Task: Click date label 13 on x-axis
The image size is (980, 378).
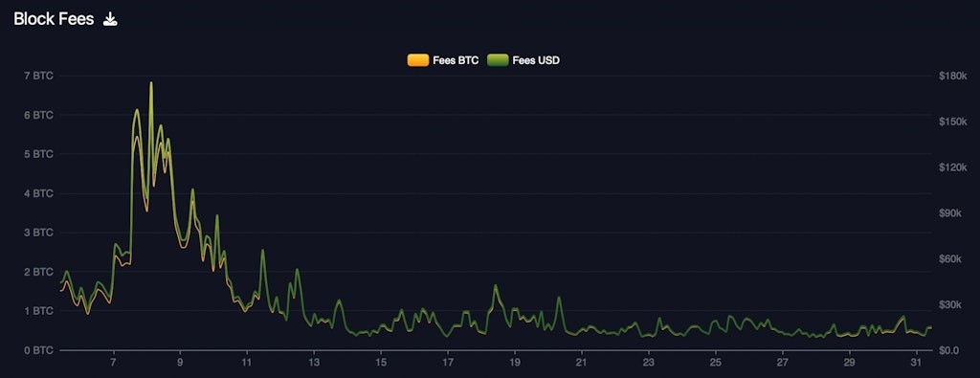Action: coord(314,363)
